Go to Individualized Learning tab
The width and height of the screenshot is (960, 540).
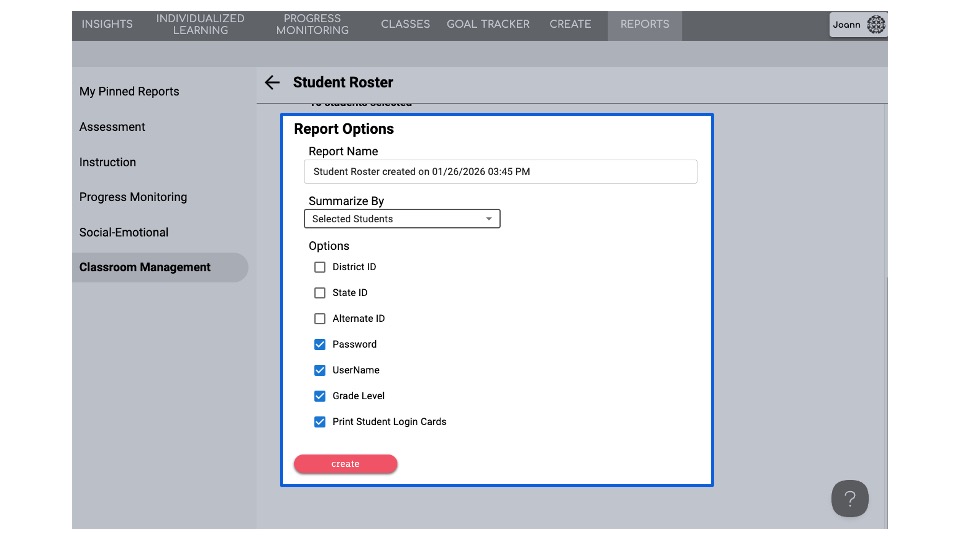point(200,24)
